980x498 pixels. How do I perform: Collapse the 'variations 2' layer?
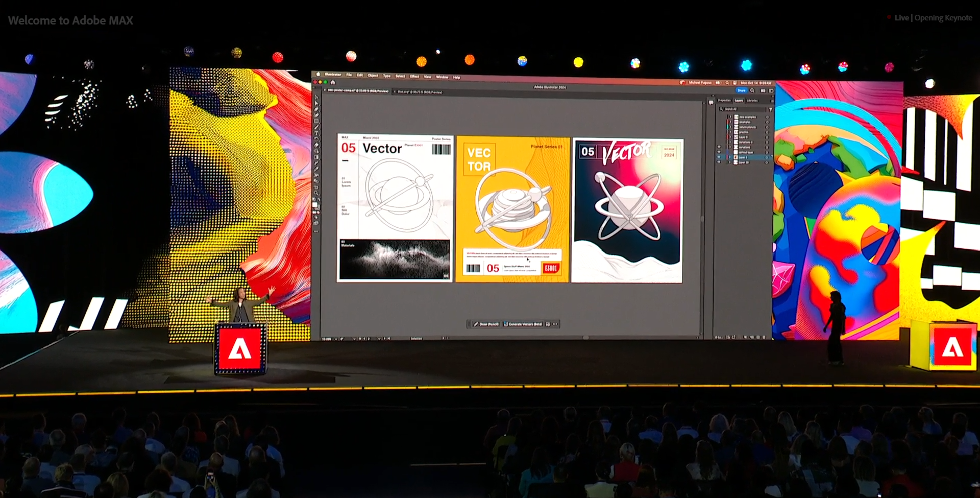click(x=730, y=142)
